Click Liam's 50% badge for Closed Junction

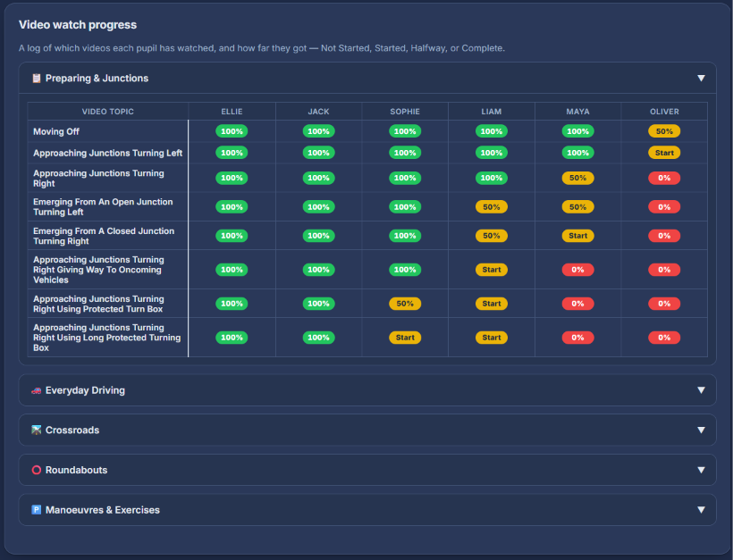click(492, 236)
